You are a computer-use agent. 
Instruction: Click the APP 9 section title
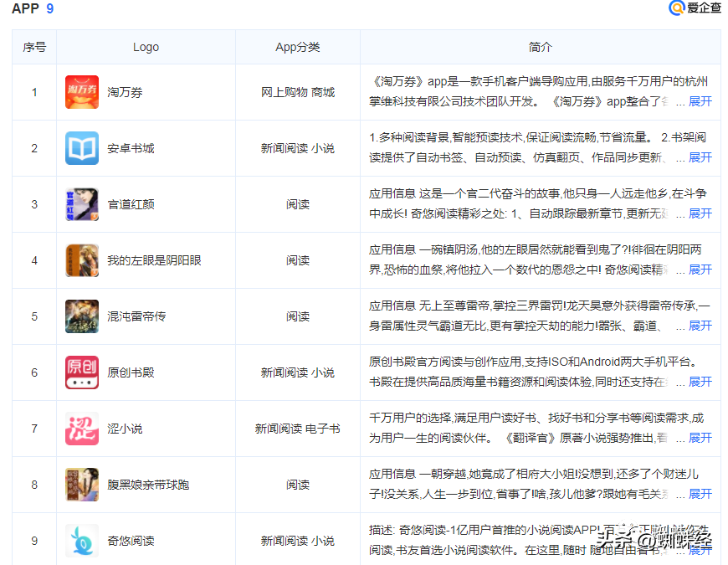[33, 9]
